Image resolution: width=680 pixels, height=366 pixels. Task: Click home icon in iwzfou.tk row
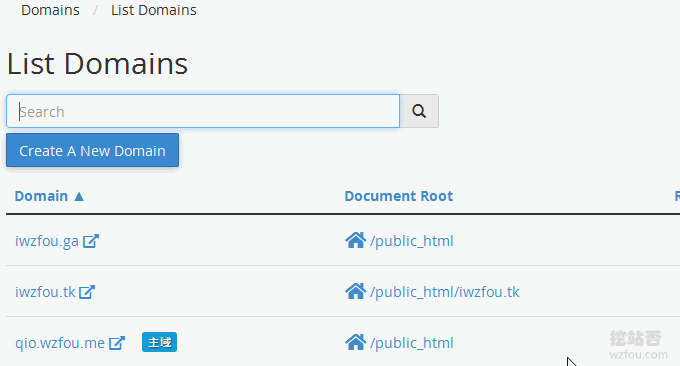tap(356, 291)
